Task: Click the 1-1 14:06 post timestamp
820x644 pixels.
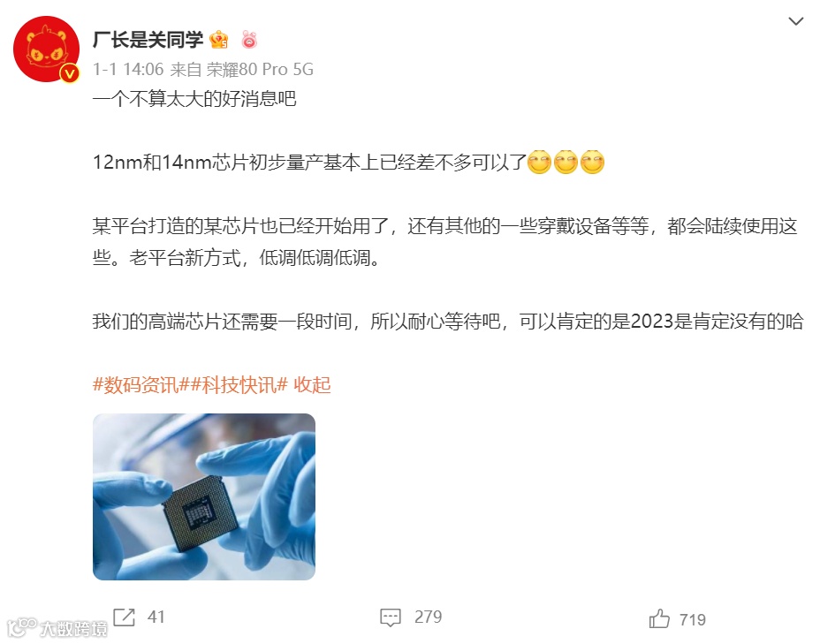Action: [128, 69]
